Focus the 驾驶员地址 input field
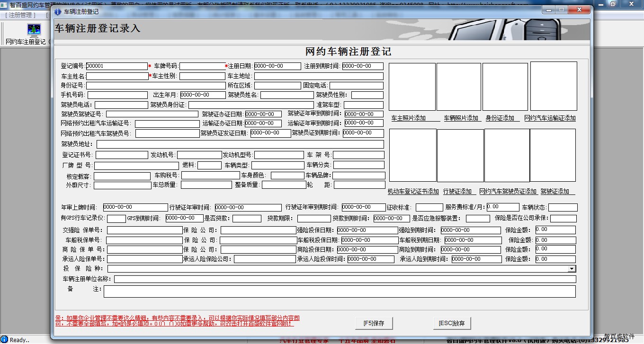Screen dimensions: 644x344 240,144
